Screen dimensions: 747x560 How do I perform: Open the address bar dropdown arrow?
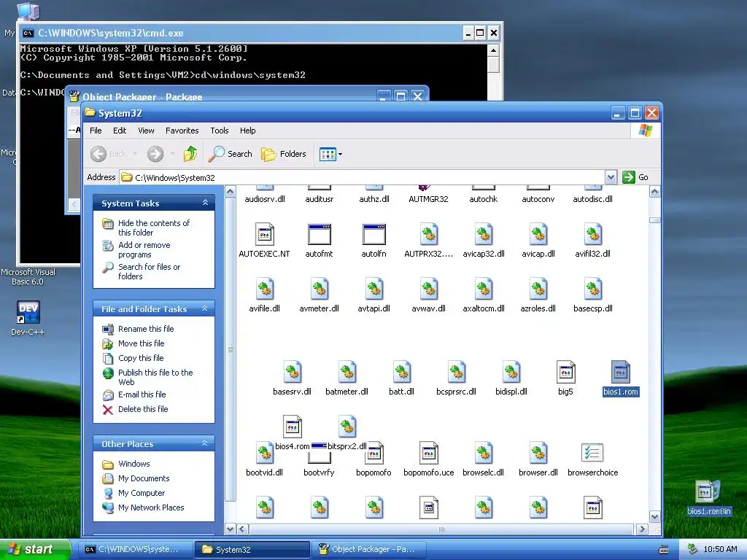[x=611, y=177]
